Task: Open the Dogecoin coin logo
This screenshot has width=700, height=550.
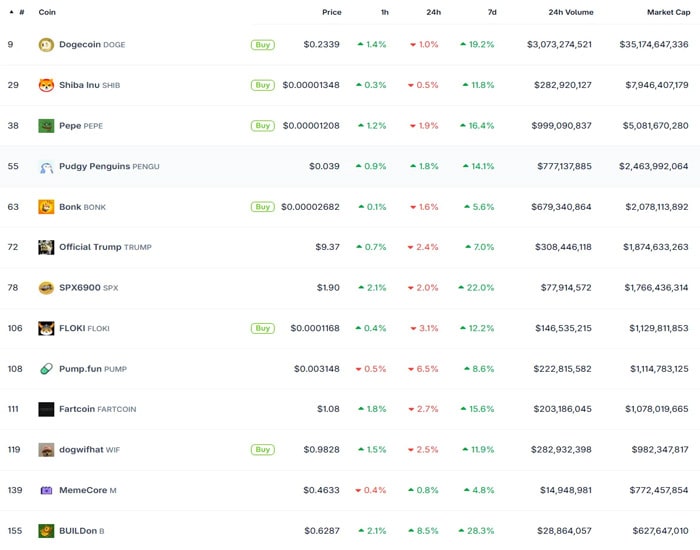Action: [46, 45]
